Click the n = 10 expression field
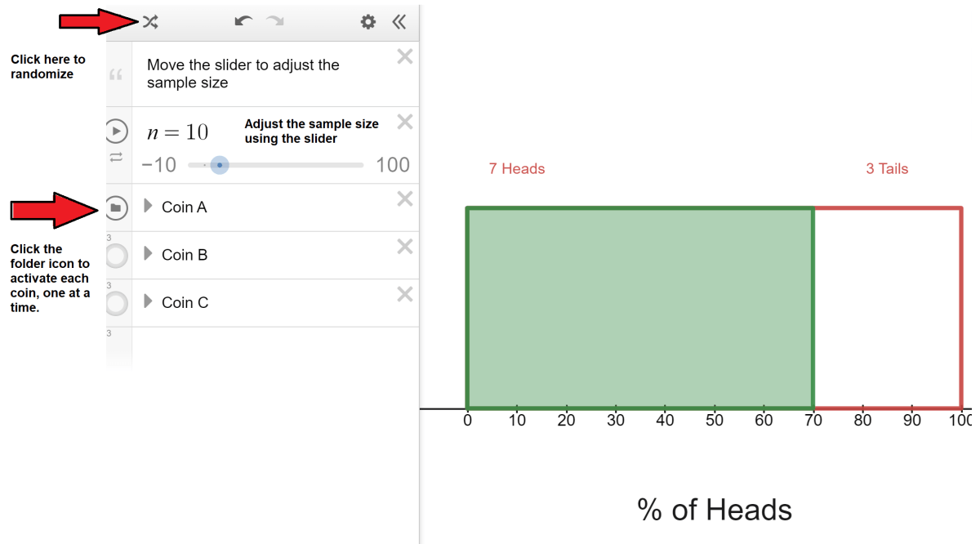The width and height of the screenshot is (980, 544). (177, 132)
